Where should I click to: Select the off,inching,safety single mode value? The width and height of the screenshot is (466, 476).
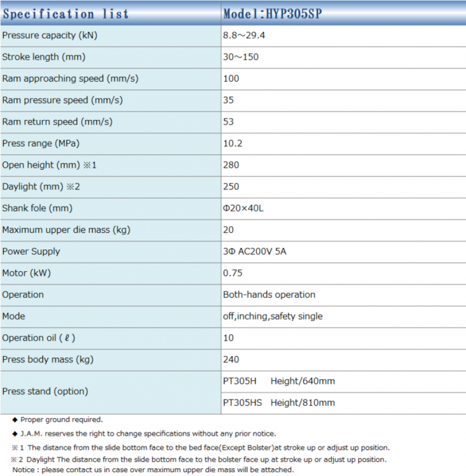tap(273, 316)
